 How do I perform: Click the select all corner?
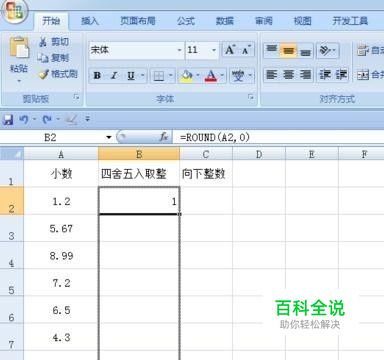click(x=12, y=154)
